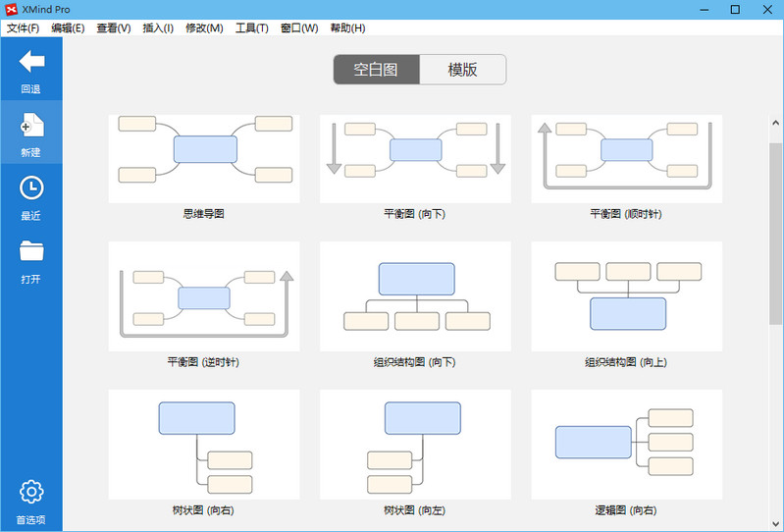Click the 思维导图 label text
784x532 pixels.
tap(203, 214)
